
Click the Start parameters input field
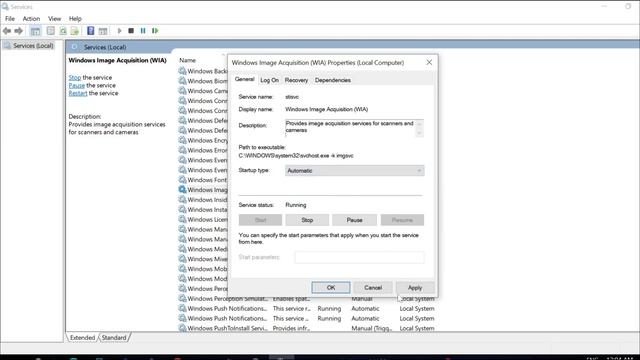pos(359,257)
